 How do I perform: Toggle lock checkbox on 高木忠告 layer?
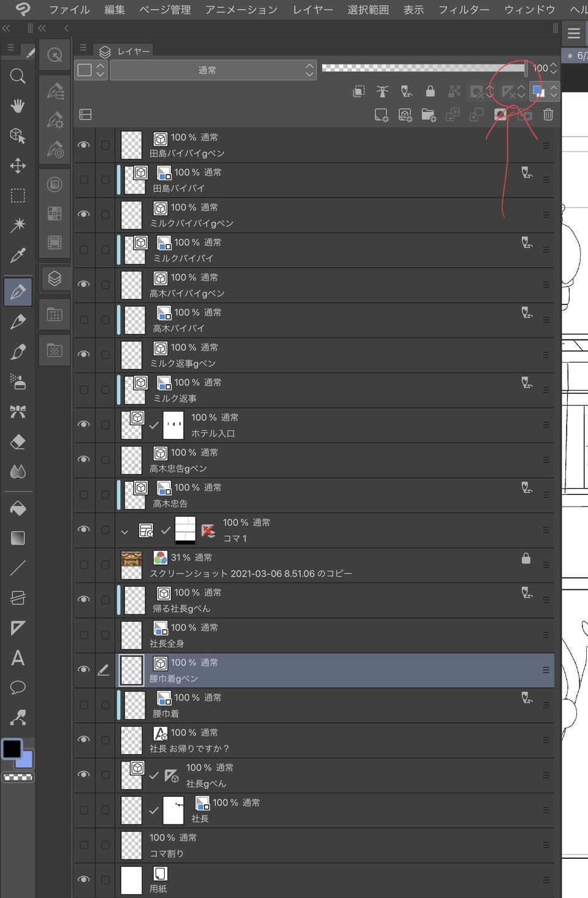pyautogui.click(x=105, y=495)
